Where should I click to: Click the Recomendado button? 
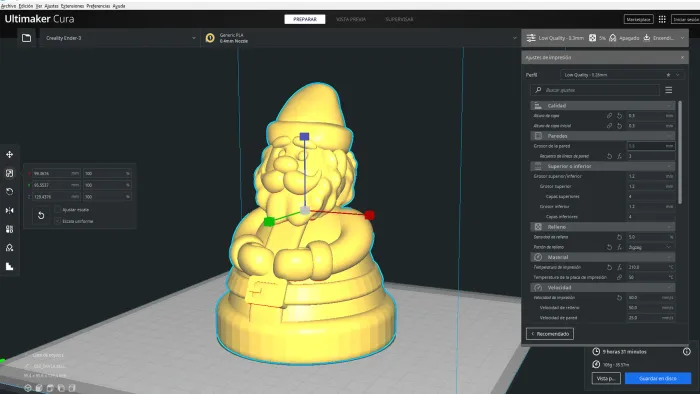click(550, 334)
